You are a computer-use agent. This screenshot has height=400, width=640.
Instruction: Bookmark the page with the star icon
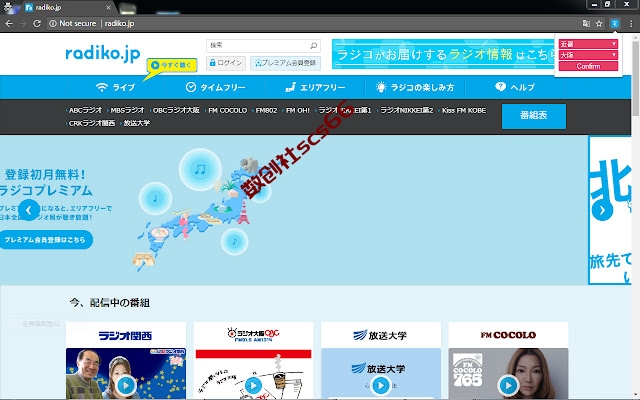coord(599,24)
